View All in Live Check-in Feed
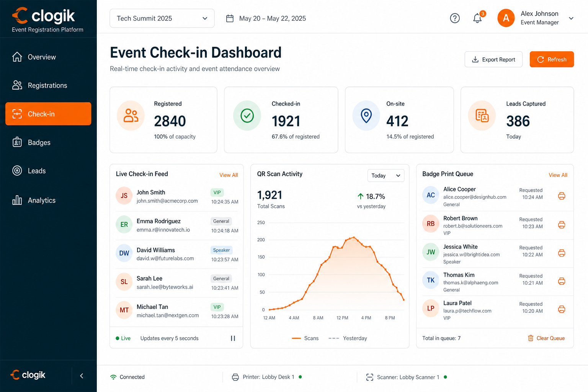This screenshot has width=588, height=392. [229, 175]
